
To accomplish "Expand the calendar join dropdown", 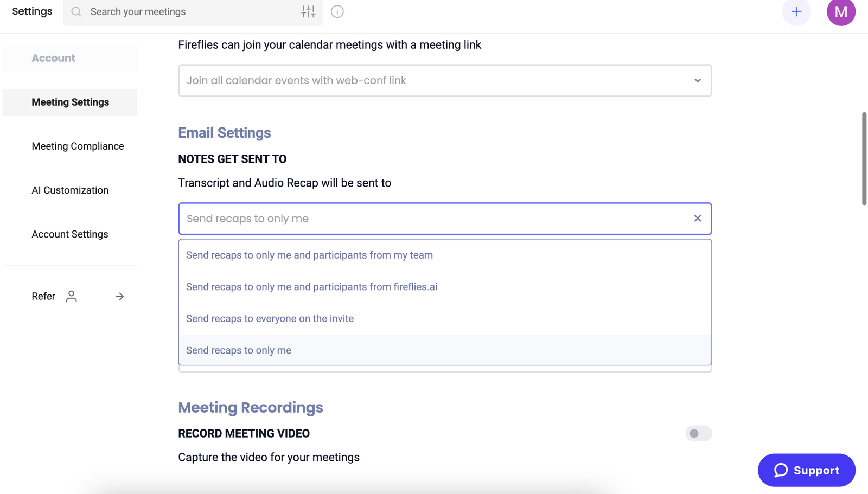I will 698,81.
